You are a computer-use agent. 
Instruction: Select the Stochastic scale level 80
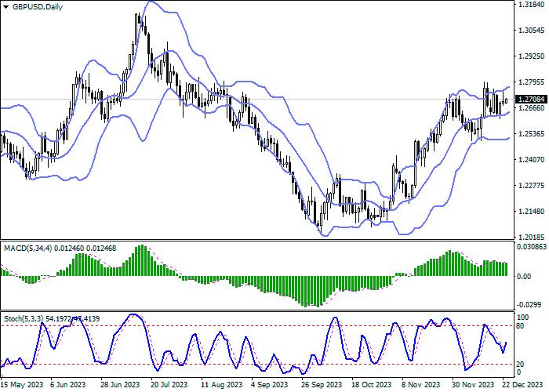coord(520,326)
